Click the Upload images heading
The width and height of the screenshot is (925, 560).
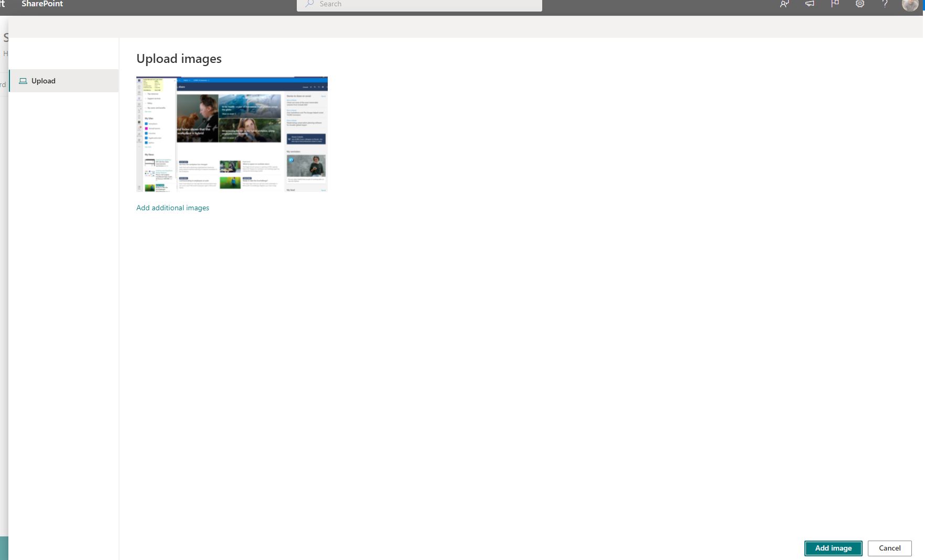tap(179, 58)
